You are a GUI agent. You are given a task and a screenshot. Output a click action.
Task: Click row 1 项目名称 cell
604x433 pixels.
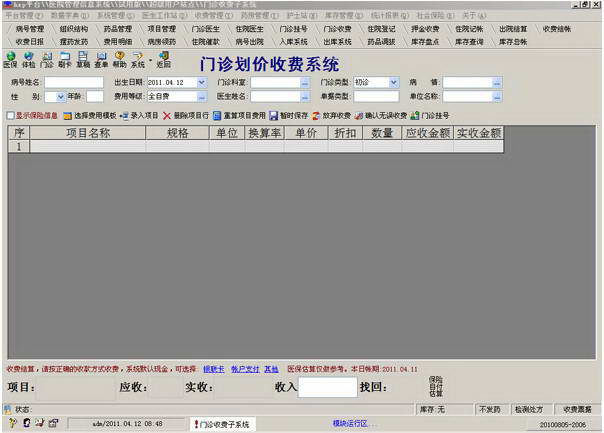(x=88, y=146)
